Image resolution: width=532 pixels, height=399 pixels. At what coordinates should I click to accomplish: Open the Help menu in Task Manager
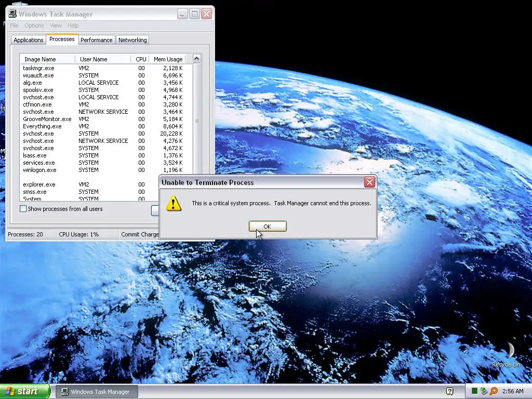(x=73, y=25)
